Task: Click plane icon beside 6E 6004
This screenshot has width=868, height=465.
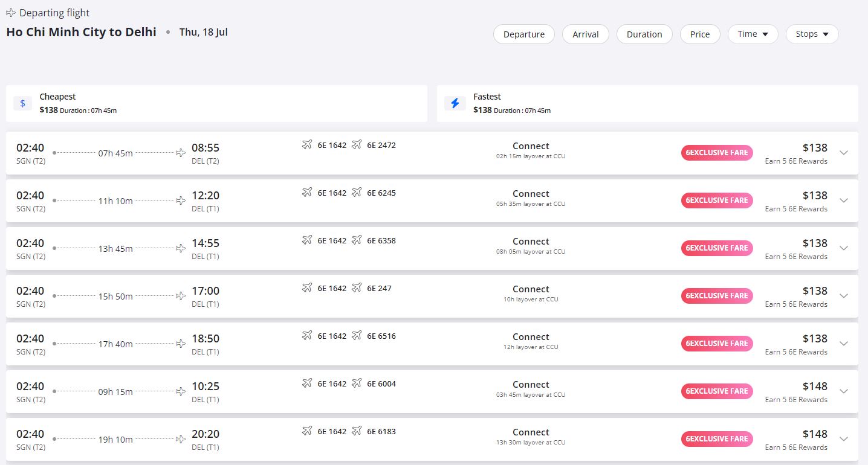Action: 357,383
